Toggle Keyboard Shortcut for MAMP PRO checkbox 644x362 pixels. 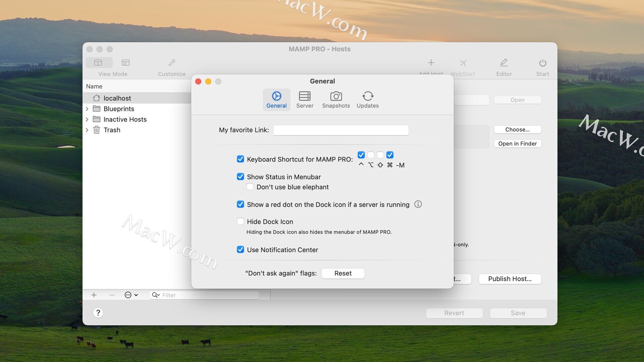pos(240,159)
